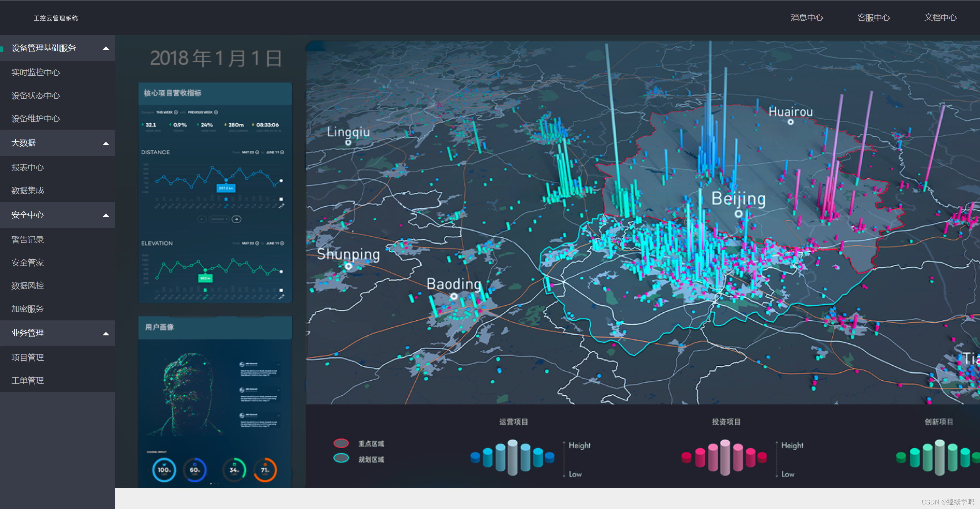
Task: Open 文档中心 link in header
Action: (x=940, y=17)
